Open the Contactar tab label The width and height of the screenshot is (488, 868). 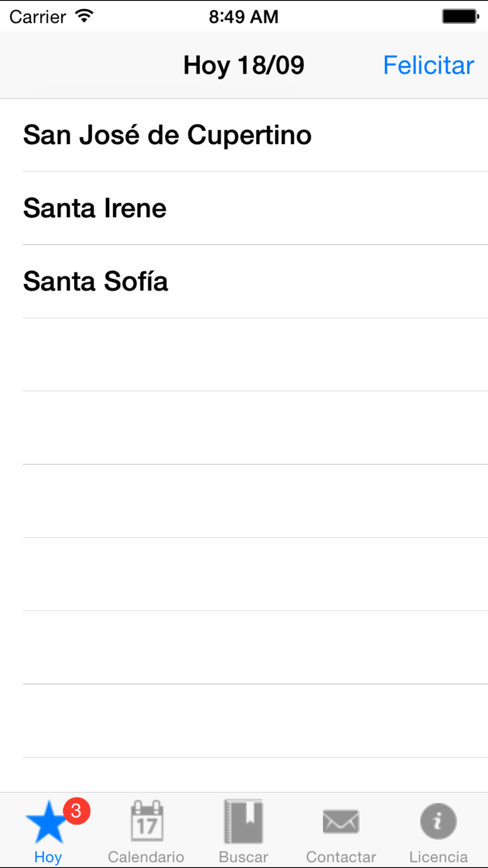click(x=341, y=857)
